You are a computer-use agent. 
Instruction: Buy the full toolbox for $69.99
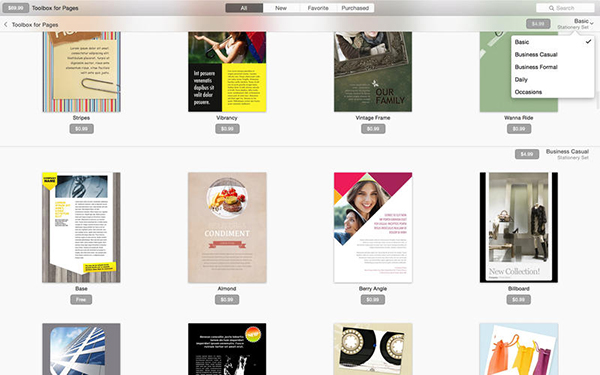[x=16, y=8]
